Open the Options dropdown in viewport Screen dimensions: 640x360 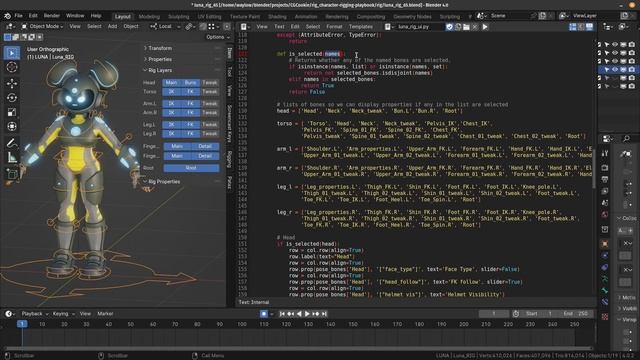[218, 37]
